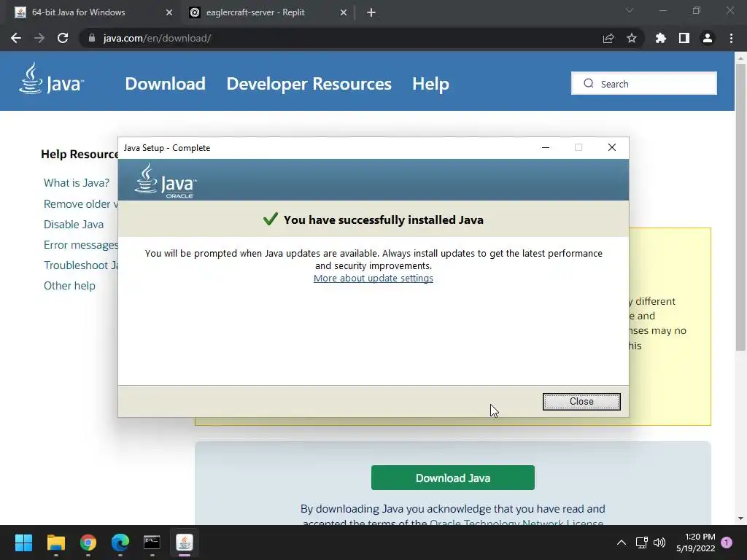Open the Other help link
The width and height of the screenshot is (747, 560).
69,286
